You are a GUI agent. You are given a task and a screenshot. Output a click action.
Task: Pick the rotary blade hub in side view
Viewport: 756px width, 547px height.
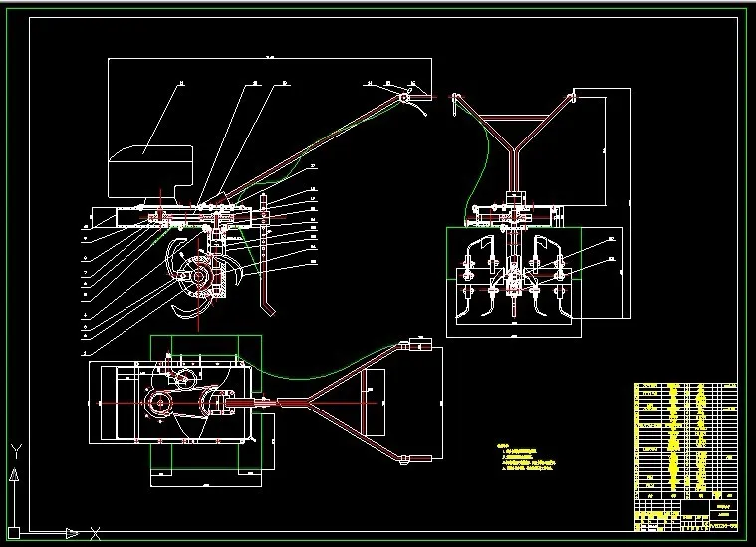pyautogui.click(x=198, y=276)
